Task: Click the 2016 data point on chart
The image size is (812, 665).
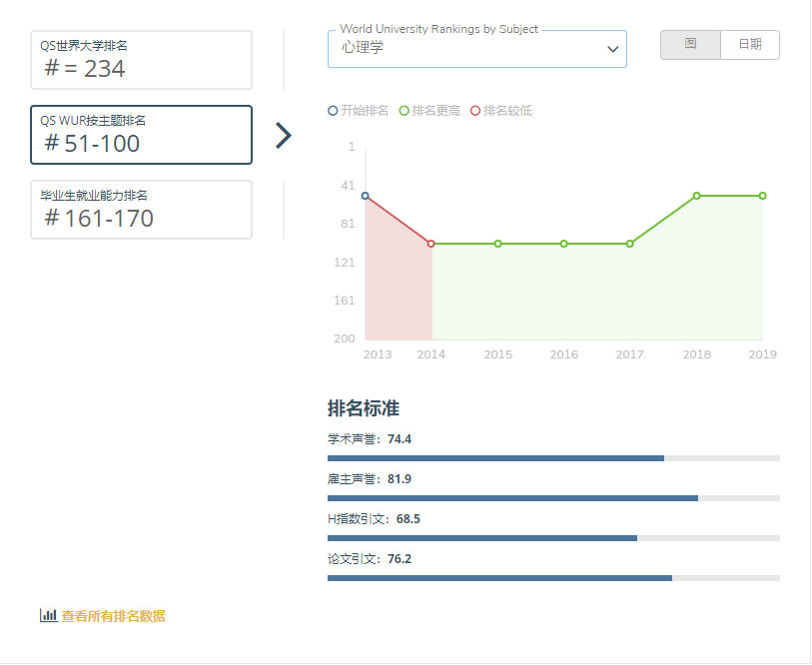Action: coord(563,244)
